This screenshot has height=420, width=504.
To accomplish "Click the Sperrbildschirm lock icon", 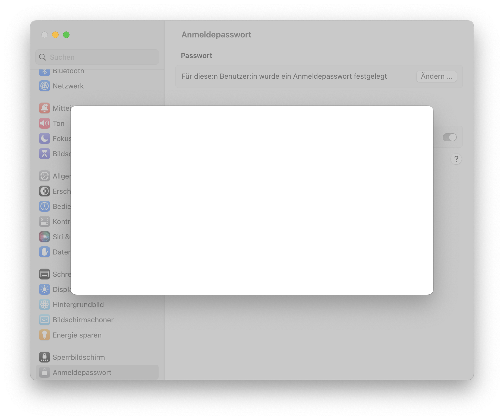I will coord(45,357).
